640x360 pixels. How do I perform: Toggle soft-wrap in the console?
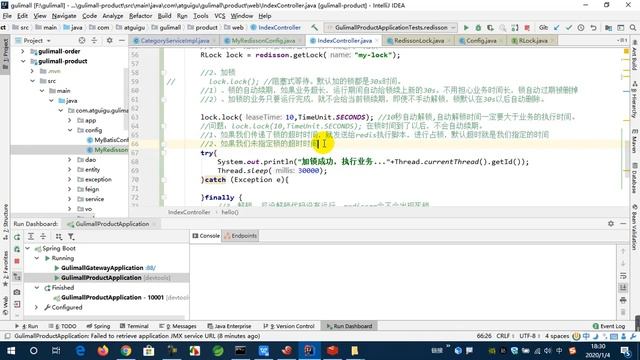pyautogui.click(x=623, y=276)
